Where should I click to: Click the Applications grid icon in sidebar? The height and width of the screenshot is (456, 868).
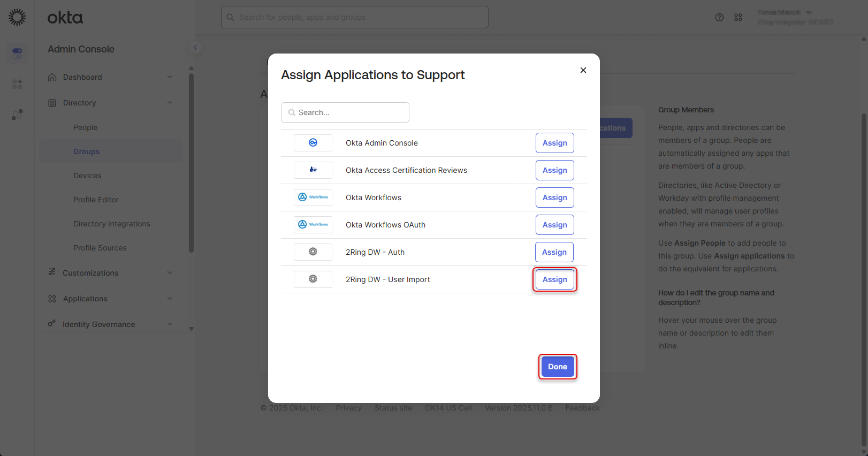click(52, 299)
